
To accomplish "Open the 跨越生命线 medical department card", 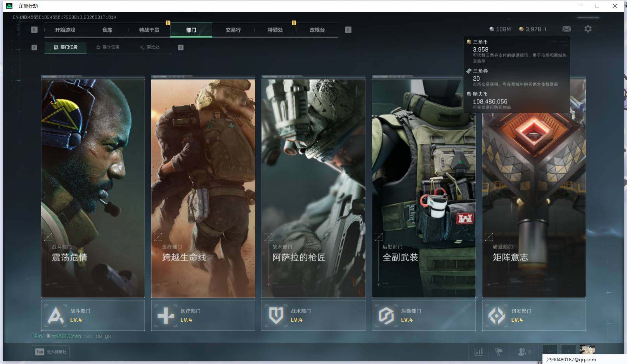I will tap(203, 187).
